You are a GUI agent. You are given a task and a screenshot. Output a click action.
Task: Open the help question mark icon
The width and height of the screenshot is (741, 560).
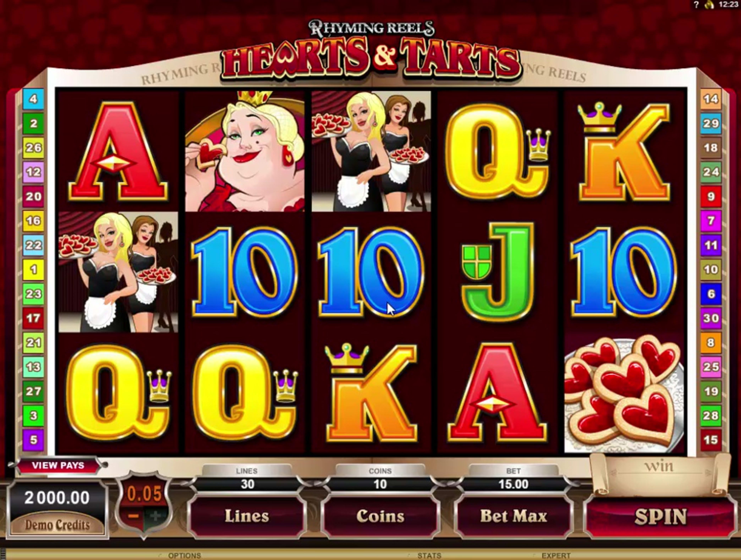pos(696,5)
